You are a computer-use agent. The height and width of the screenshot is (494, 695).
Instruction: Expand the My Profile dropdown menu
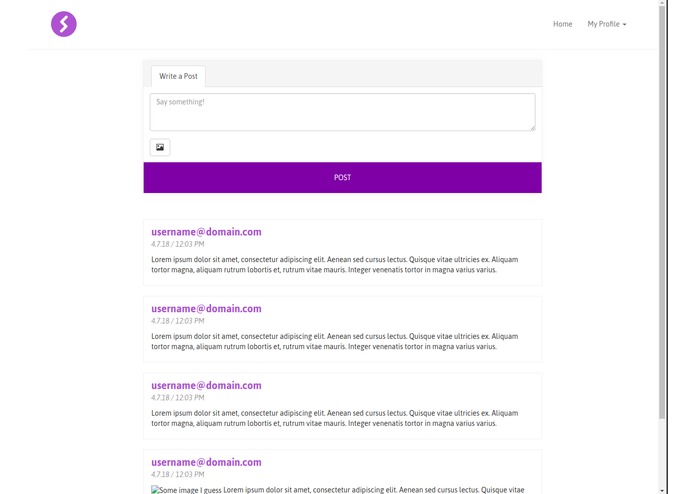click(x=607, y=24)
